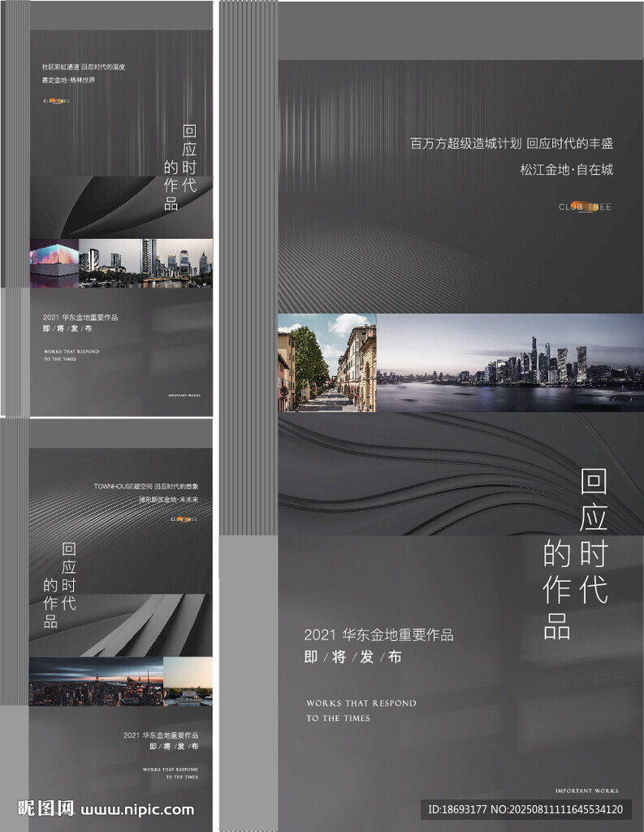Select the colorful glowing cube photo

tap(54, 263)
